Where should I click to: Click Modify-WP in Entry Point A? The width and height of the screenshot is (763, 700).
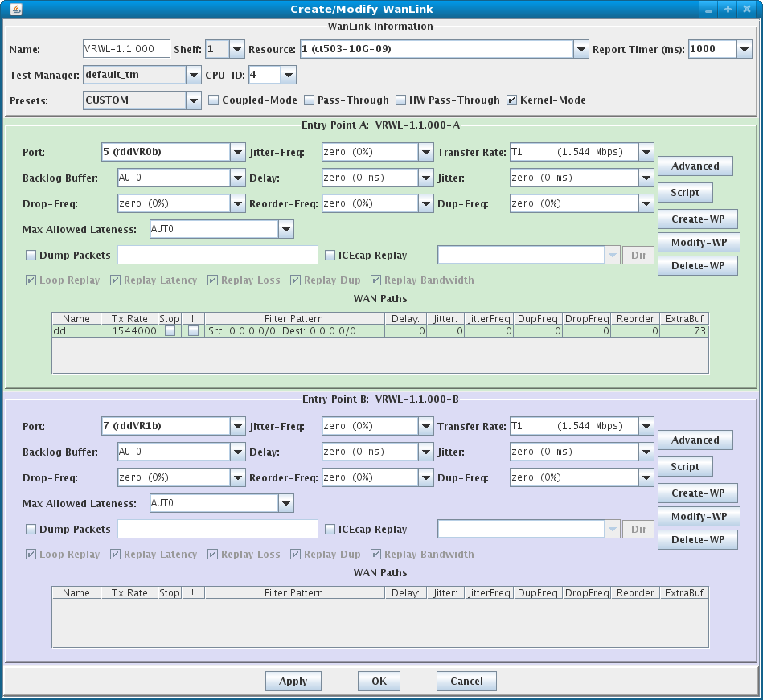coord(699,242)
